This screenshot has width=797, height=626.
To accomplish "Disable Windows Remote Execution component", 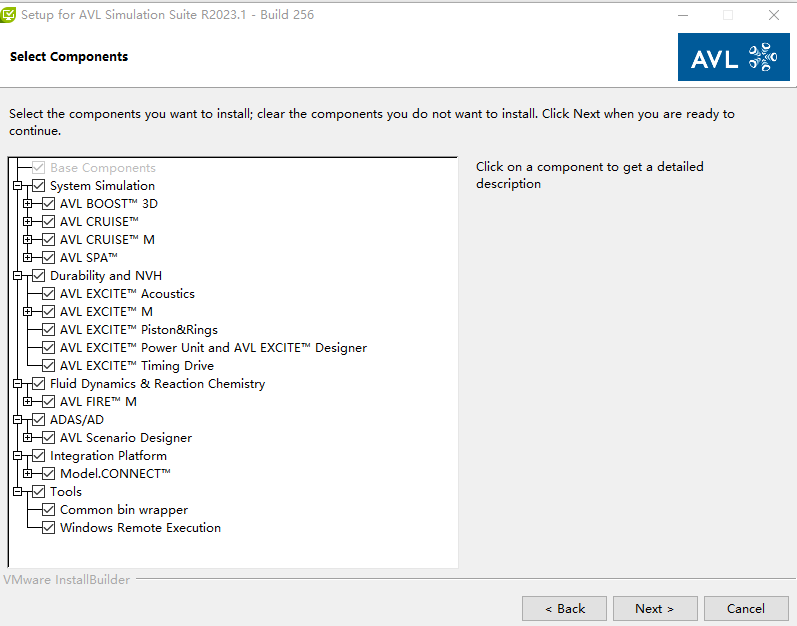I will (x=48, y=528).
